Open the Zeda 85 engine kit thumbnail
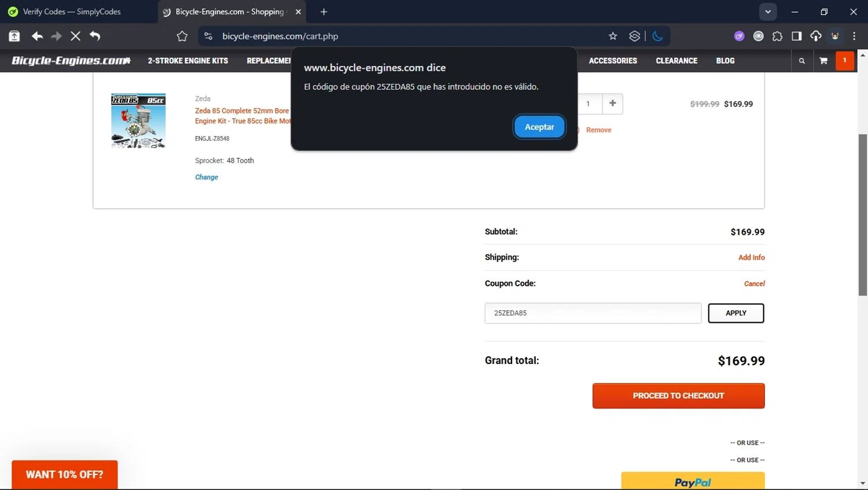 138,121
